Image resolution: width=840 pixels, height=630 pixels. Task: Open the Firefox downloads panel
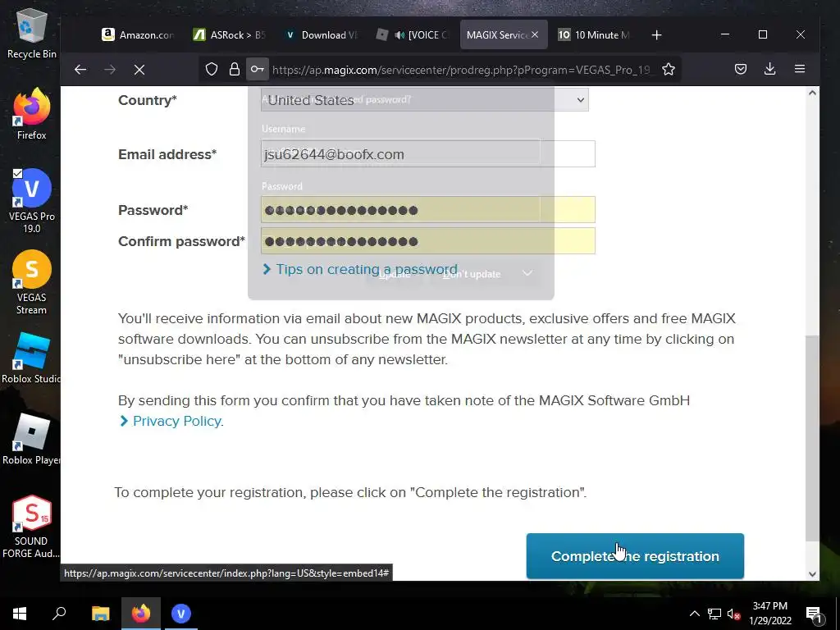click(769, 69)
